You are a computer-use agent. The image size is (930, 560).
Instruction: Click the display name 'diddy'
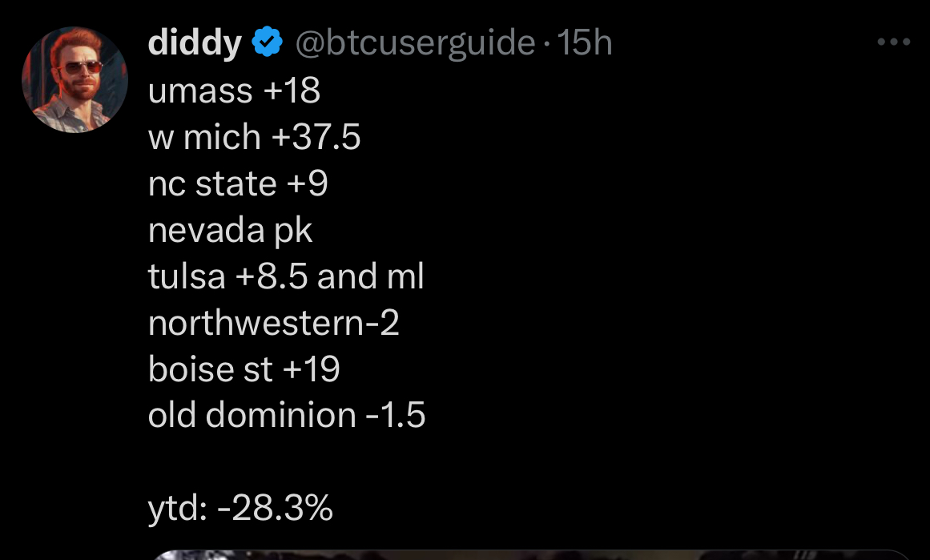[195, 43]
